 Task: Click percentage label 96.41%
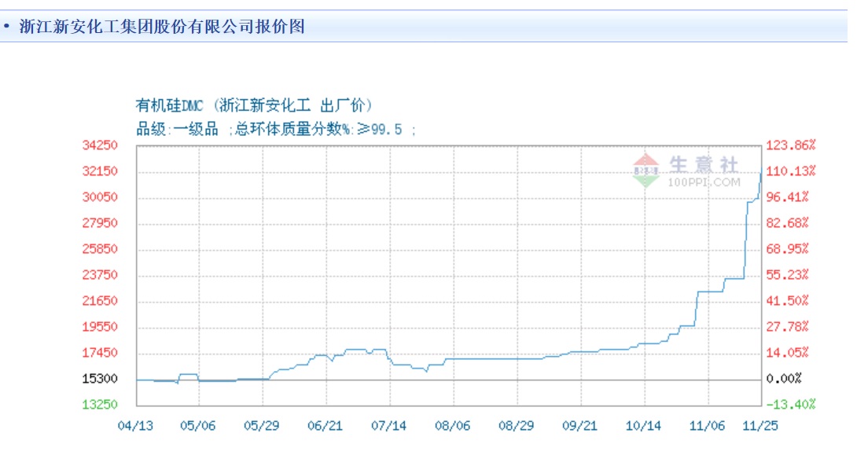[x=787, y=197]
